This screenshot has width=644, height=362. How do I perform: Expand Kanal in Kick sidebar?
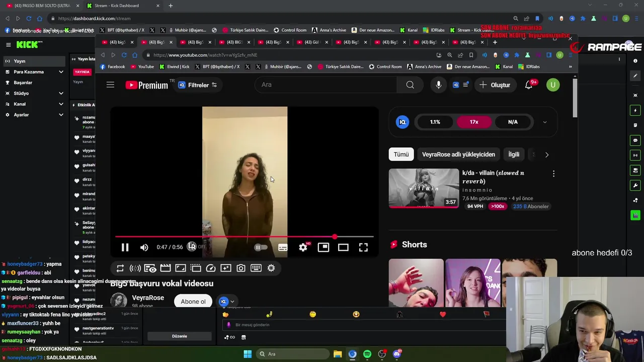[33, 104]
